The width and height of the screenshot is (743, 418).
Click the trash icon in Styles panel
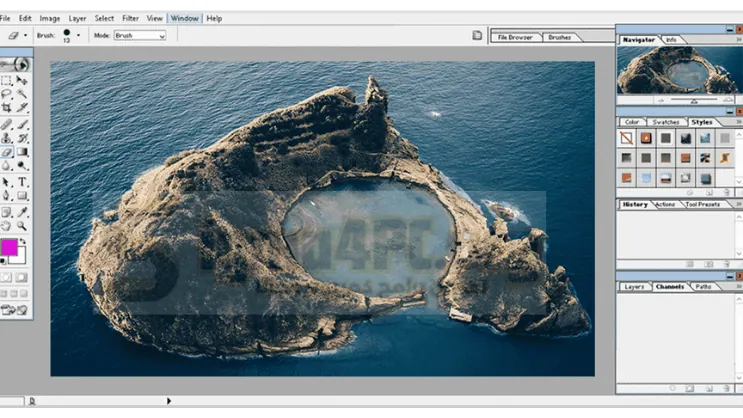click(726, 192)
